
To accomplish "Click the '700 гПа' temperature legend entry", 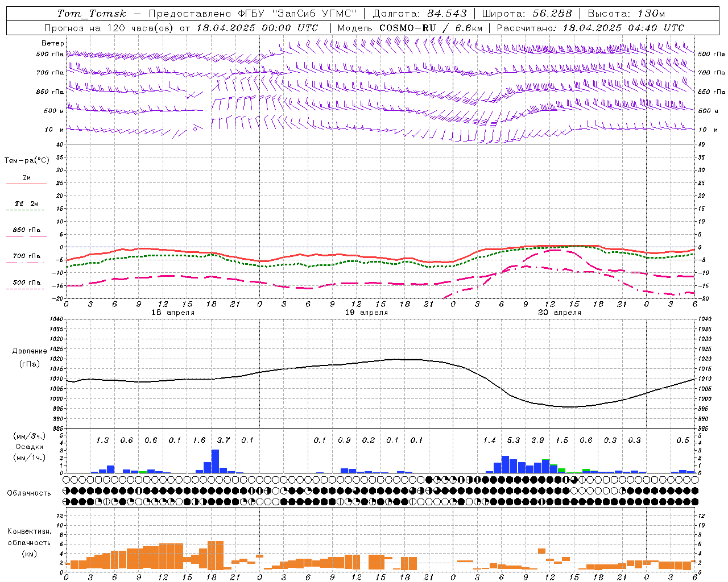I will (x=27, y=256).
